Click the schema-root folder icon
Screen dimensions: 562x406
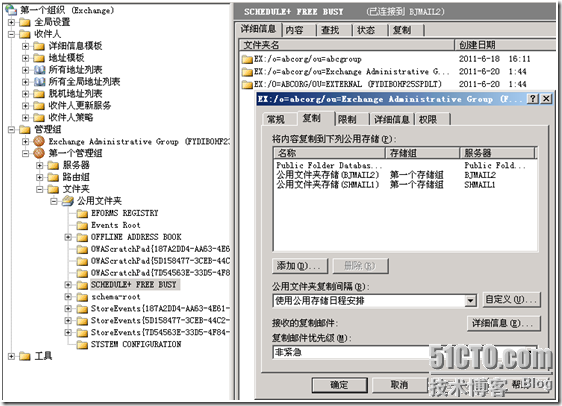[82, 297]
